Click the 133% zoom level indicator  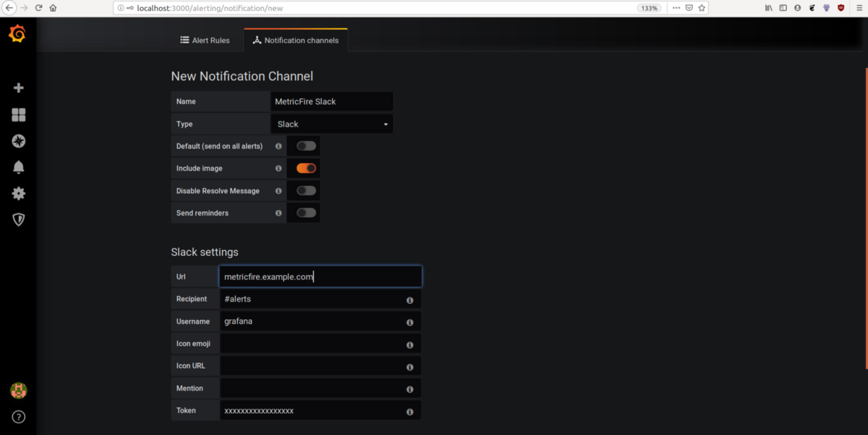649,8
